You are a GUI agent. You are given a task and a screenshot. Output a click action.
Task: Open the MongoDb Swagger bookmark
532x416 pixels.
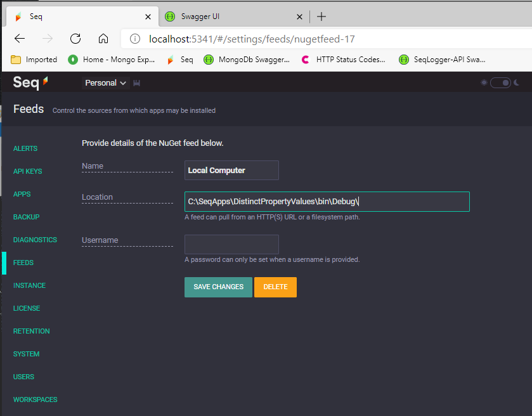247,60
